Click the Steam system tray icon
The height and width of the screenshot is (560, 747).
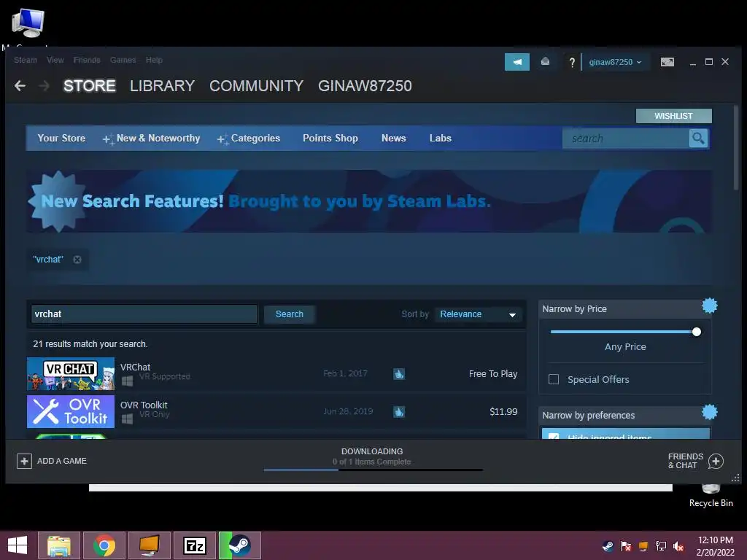(608, 545)
